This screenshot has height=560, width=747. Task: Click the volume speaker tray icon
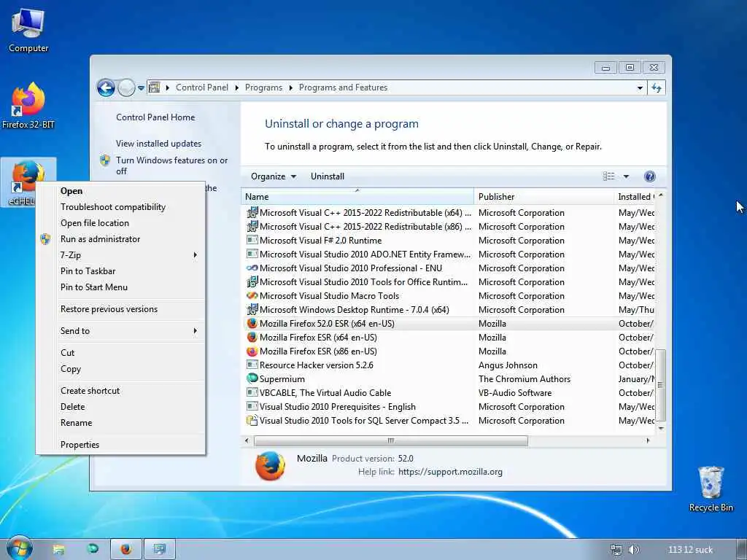pyautogui.click(x=634, y=550)
